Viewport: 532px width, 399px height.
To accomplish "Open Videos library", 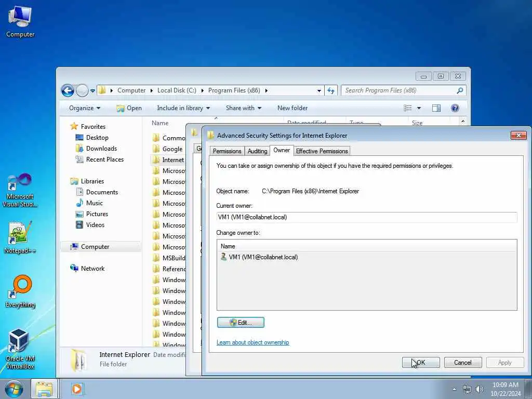I will (x=95, y=224).
